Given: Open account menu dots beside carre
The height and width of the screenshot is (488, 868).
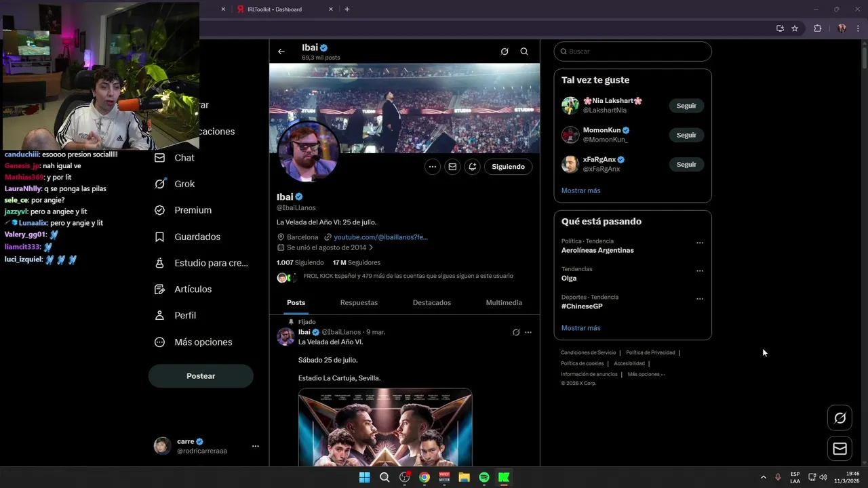Looking at the screenshot, I should tap(256, 446).
